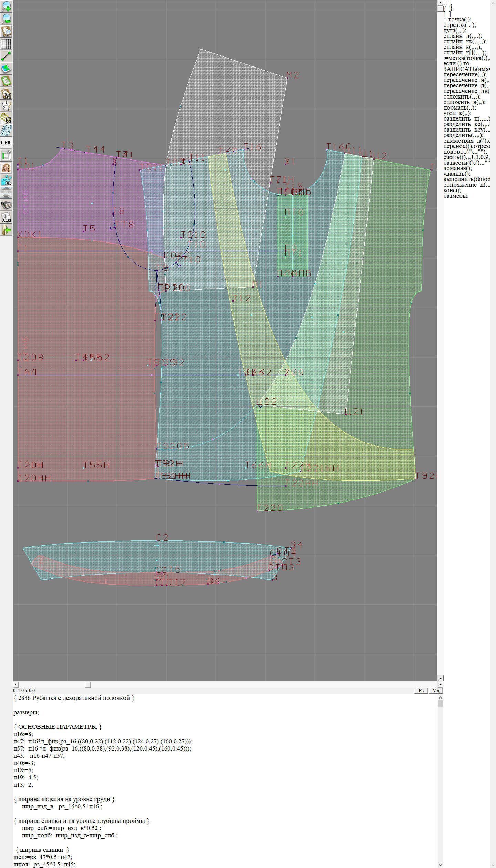Open the size table spreadsheet icon
Screen dimensions: 496x868
(6, 155)
